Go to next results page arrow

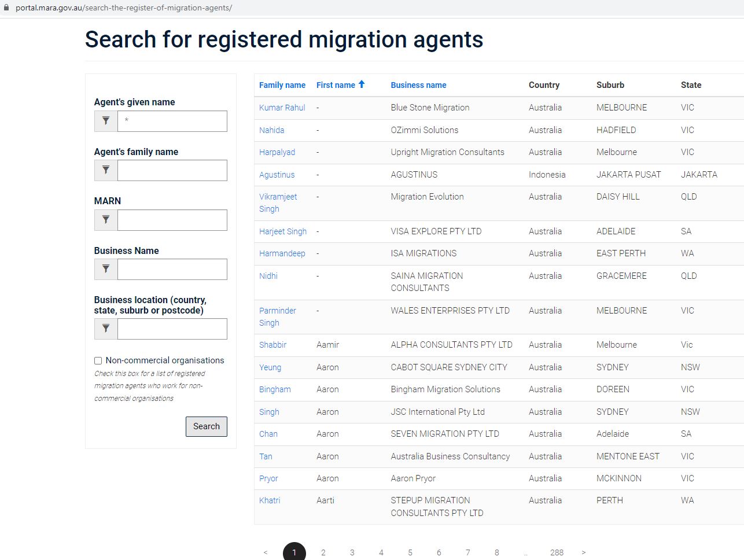coord(583,552)
